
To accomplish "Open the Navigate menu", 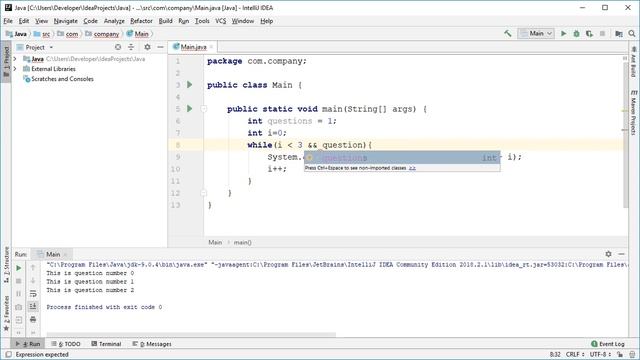I will (x=65, y=21).
